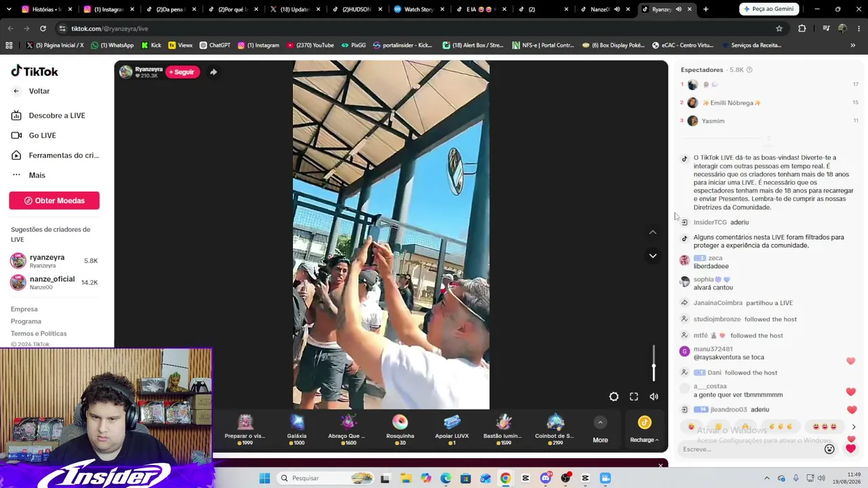Send the Rosquinha gift

tap(400, 430)
